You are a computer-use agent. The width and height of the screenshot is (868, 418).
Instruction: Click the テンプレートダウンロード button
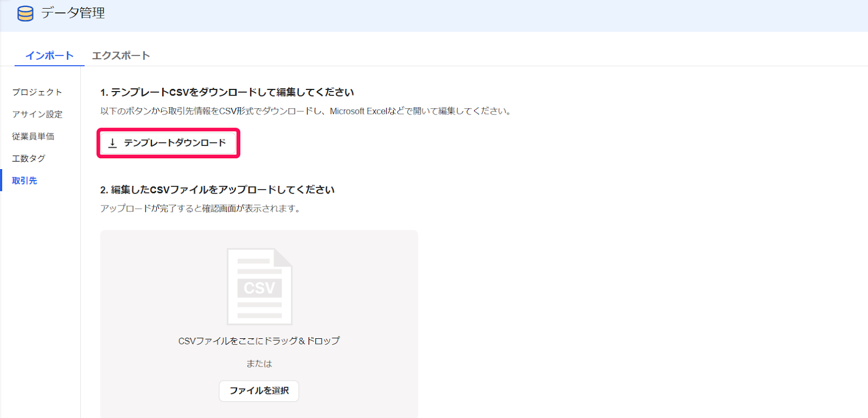coord(168,143)
